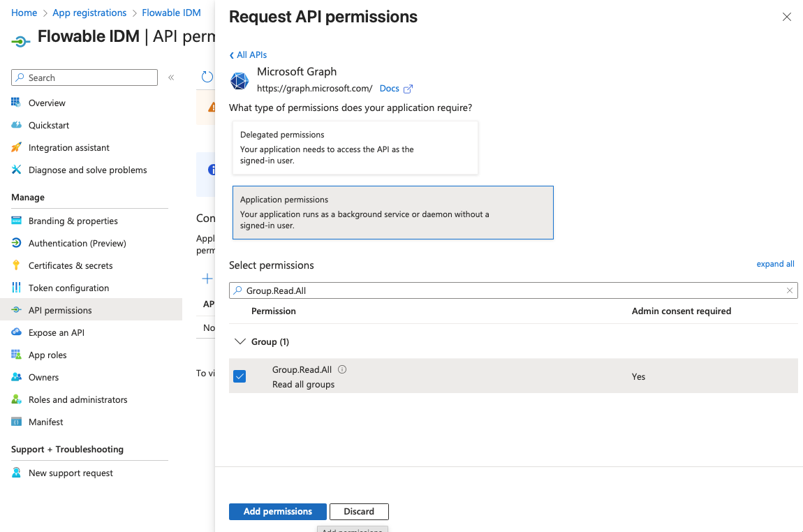Click the Add permissions button
The width and height of the screenshot is (803, 532).
277,511
